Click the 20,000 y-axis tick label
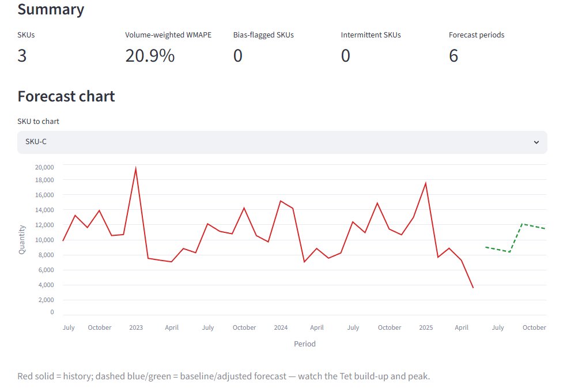The image size is (582, 392). (44, 167)
